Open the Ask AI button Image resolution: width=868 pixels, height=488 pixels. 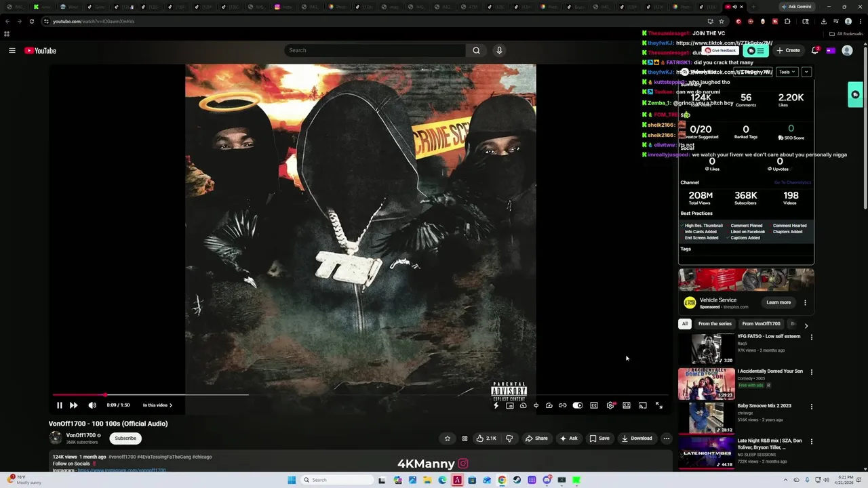(568, 439)
